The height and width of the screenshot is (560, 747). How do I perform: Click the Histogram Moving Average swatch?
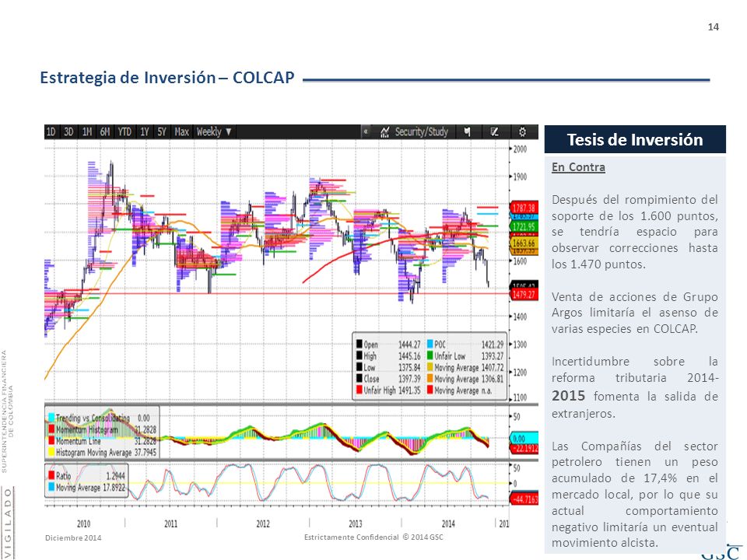pyautogui.click(x=51, y=452)
